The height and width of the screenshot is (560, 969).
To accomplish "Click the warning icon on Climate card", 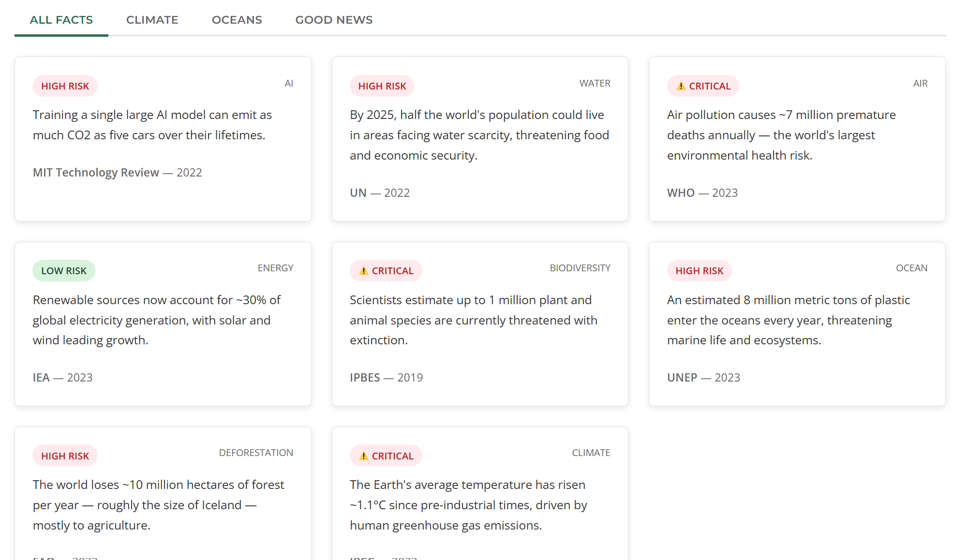I will pos(363,456).
